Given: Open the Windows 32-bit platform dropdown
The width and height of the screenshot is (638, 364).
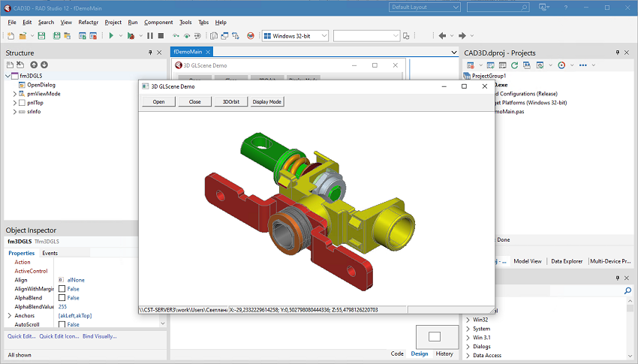Looking at the screenshot, I should point(296,35).
